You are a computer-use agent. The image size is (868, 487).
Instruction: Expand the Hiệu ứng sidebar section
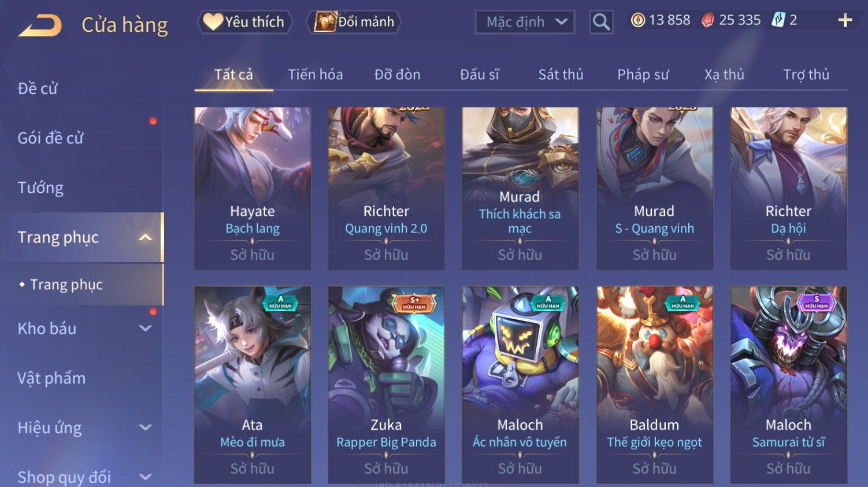pos(145,427)
